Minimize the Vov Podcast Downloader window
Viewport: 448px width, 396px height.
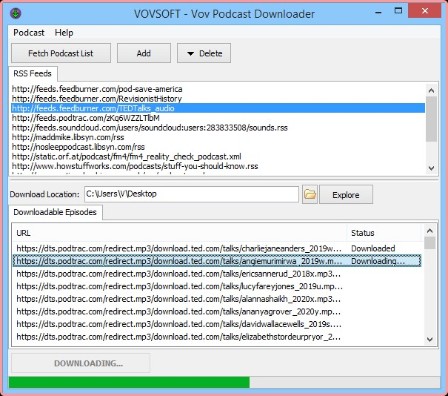(378, 12)
